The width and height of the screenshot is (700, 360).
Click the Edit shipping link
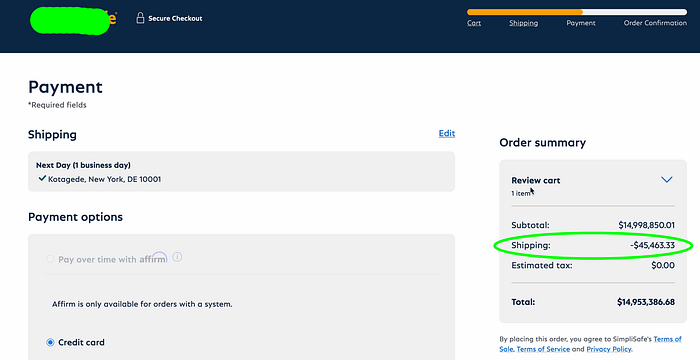point(447,133)
